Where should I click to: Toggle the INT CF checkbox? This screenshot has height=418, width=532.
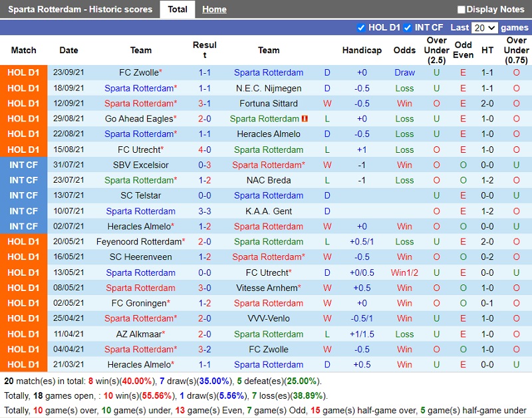coord(408,28)
